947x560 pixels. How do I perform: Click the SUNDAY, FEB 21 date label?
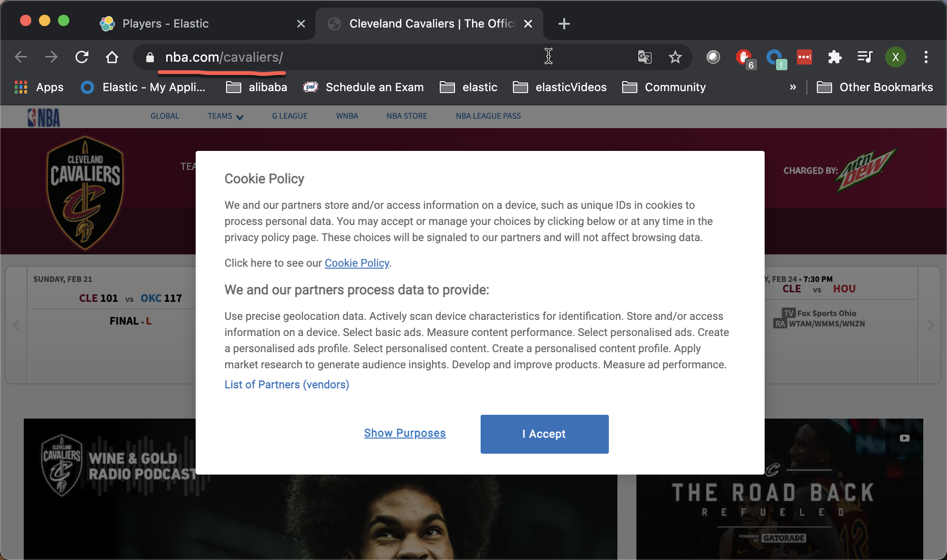tap(63, 279)
